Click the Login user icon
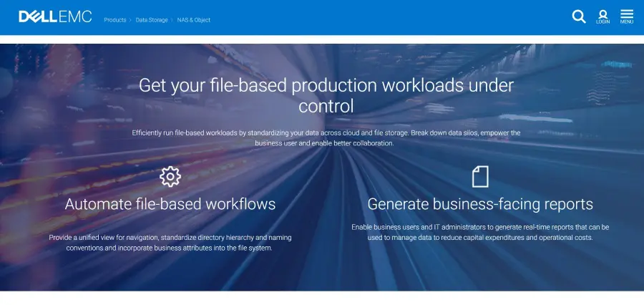The width and height of the screenshot is (644, 305). [602, 16]
